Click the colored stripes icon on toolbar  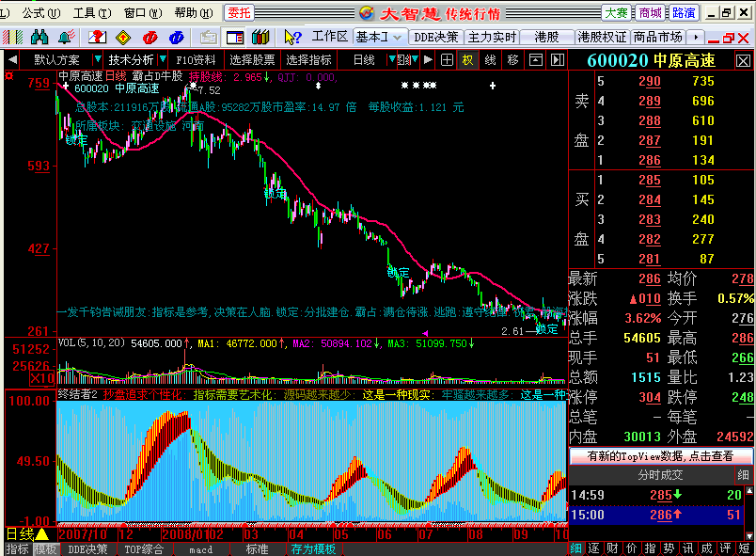click(13, 37)
